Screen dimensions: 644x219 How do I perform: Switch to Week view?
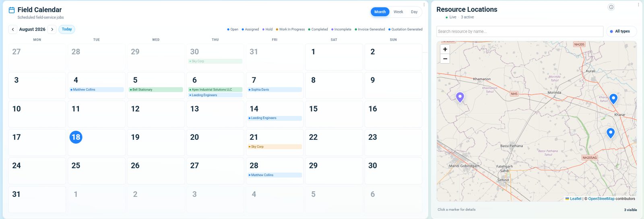pos(398,12)
